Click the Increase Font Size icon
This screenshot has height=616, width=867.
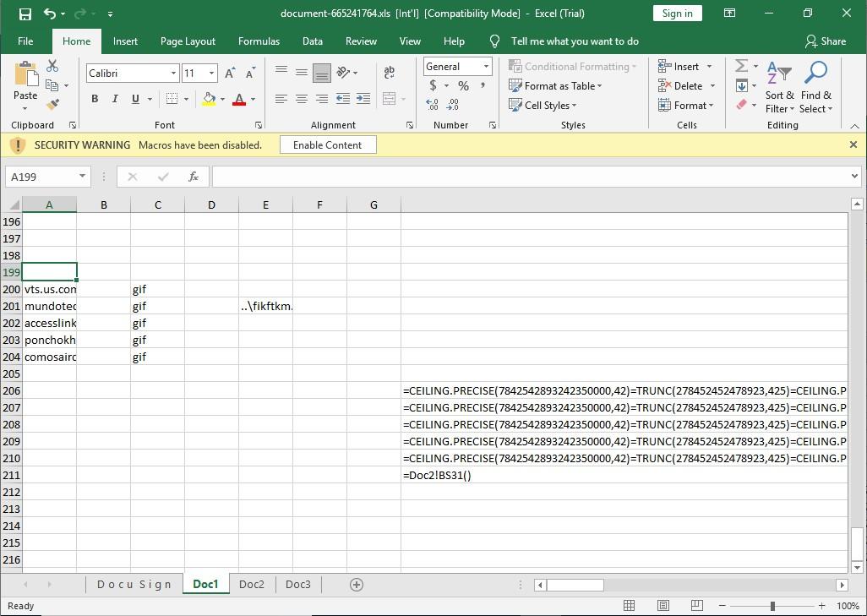[x=230, y=74]
